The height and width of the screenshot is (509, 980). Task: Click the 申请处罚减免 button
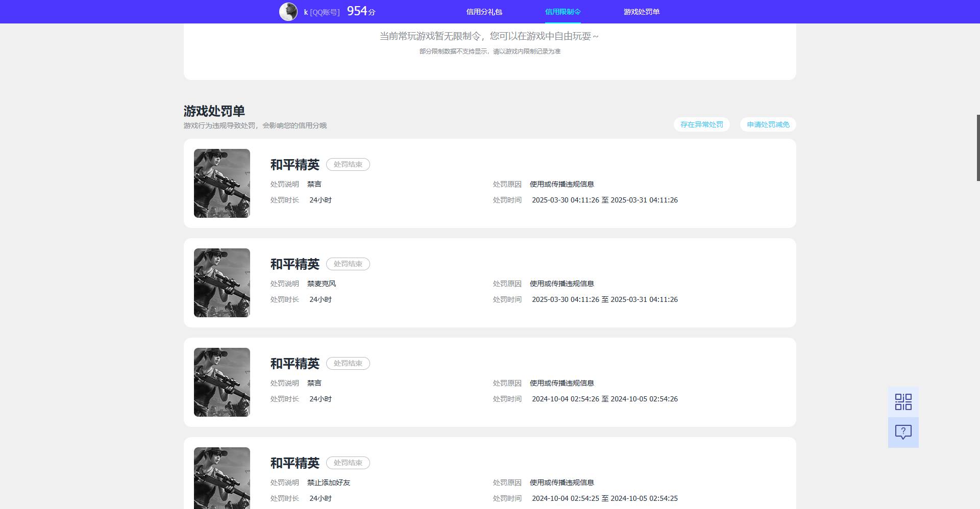click(x=768, y=124)
